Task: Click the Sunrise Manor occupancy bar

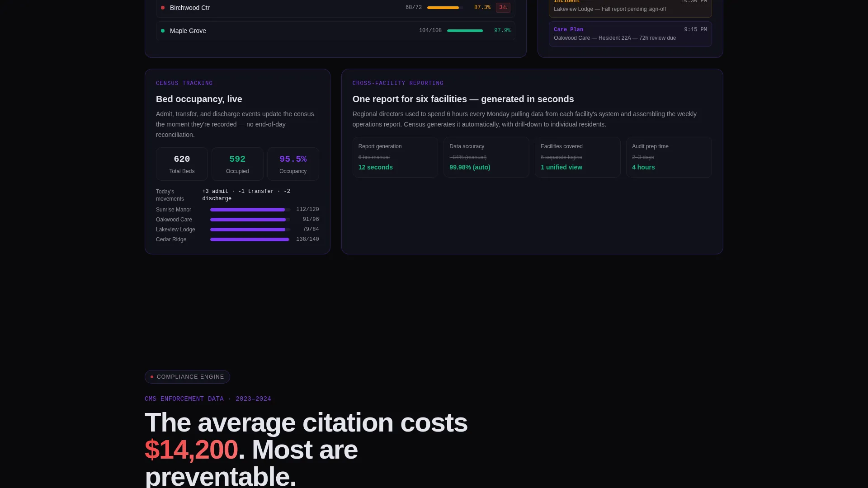Action: pos(250,210)
